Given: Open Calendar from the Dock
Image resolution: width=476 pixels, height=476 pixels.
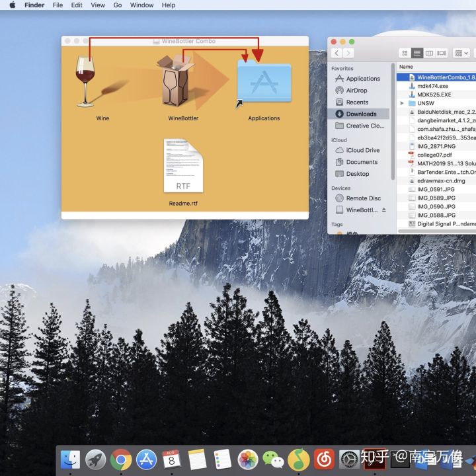Looking at the screenshot, I should click(x=171, y=459).
